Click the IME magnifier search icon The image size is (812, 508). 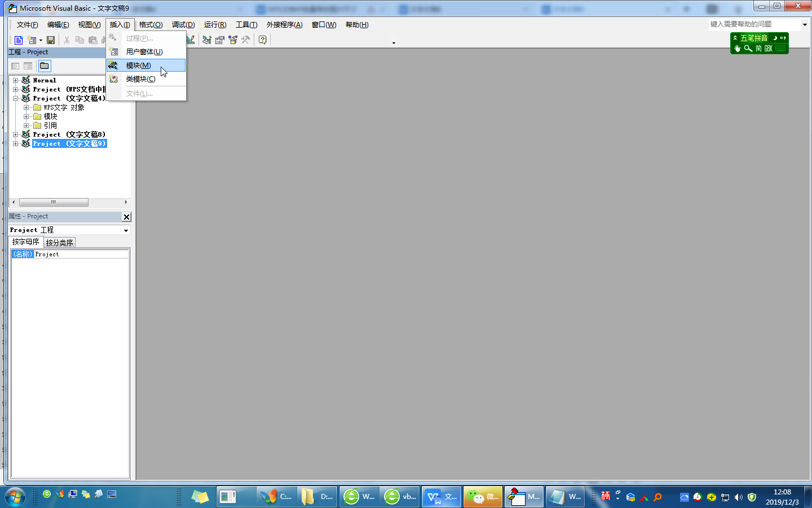(x=748, y=49)
